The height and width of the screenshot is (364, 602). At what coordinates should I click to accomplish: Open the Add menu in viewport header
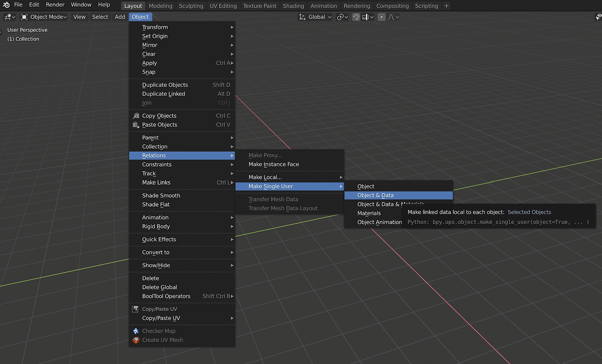pos(120,17)
